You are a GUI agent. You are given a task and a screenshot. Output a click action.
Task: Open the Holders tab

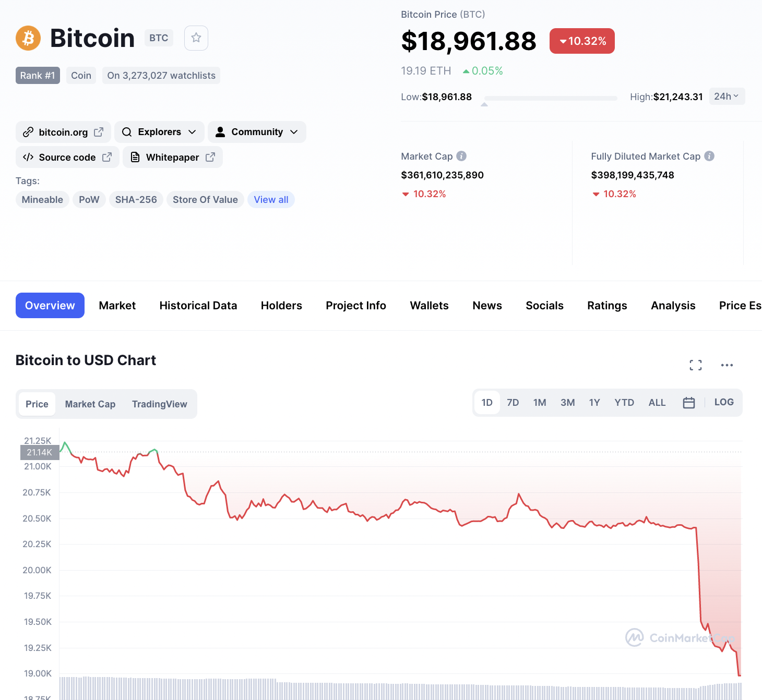[x=281, y=306]
